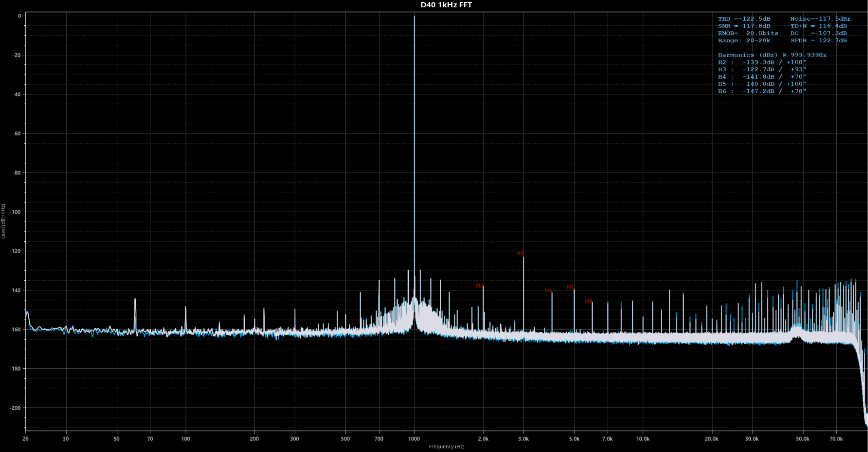Viewport: 868px width, 452px height.
Task: Click the -100 level axis tick label
Action: (x=16, y=212)
